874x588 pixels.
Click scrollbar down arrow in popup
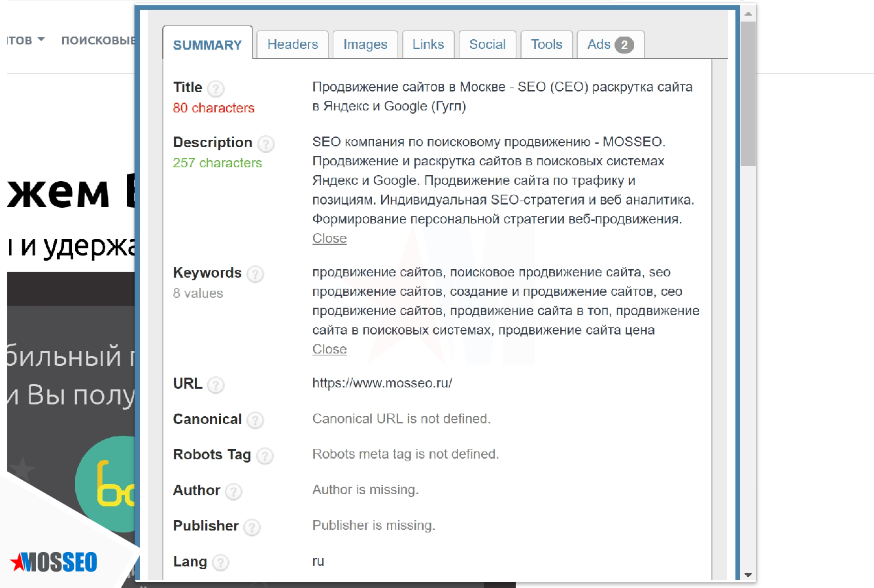(x=748, y=575)
